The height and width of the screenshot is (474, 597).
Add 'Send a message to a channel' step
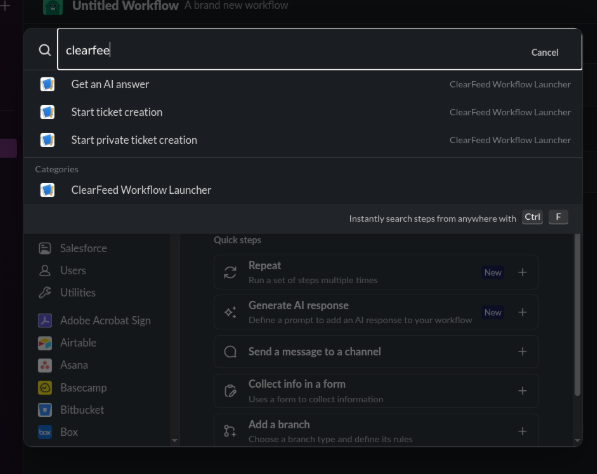[x=376, y=351]
